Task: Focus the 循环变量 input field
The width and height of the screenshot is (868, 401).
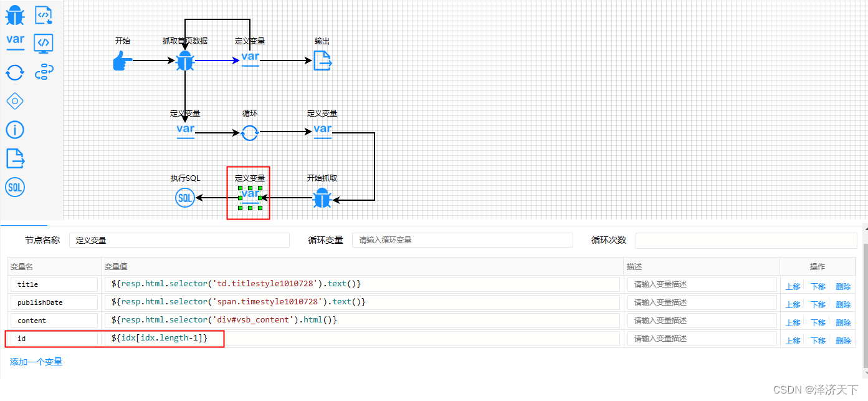Action: [x=462, y=240]
